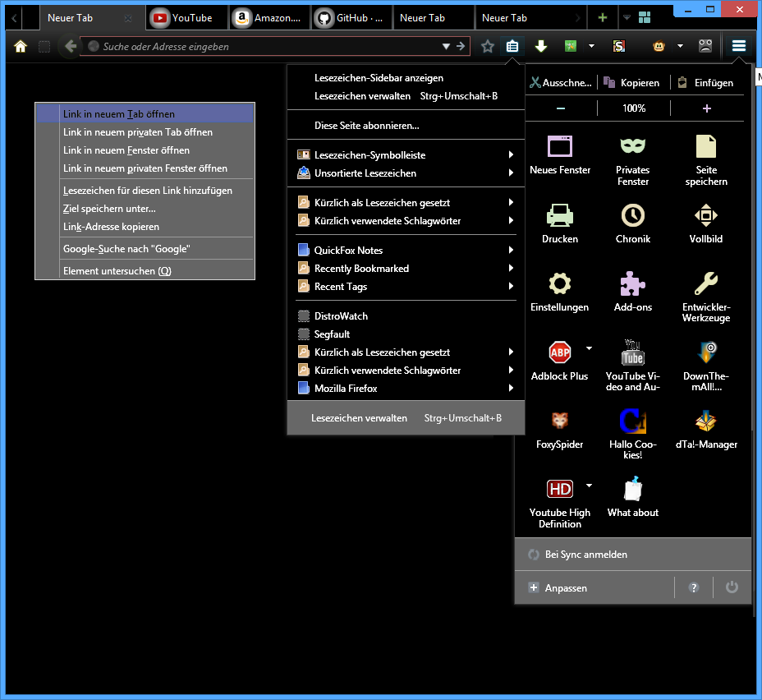The height and width of the screenshot is (700, 762).
Task: Open the bookmarks list toolbar icon
Action: click(512, 46)
